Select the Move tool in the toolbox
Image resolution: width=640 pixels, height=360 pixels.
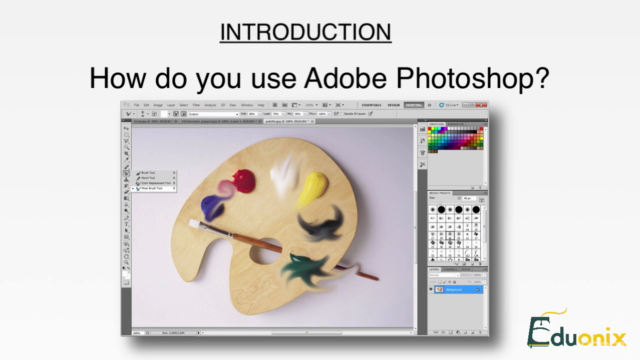(x=127, y=129)
